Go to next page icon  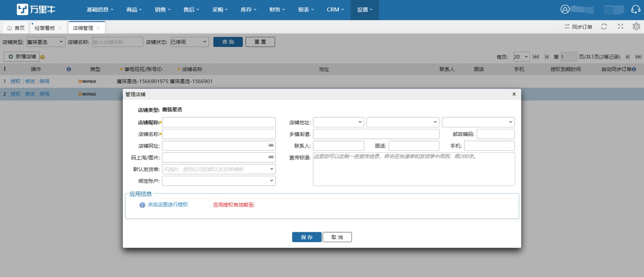tap(628, 57)
